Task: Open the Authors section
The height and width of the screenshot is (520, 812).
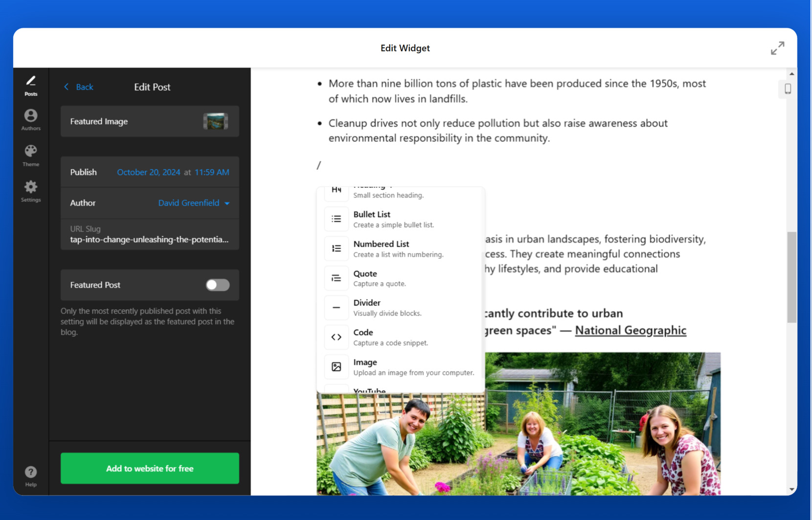Action: tap(31, 117)
